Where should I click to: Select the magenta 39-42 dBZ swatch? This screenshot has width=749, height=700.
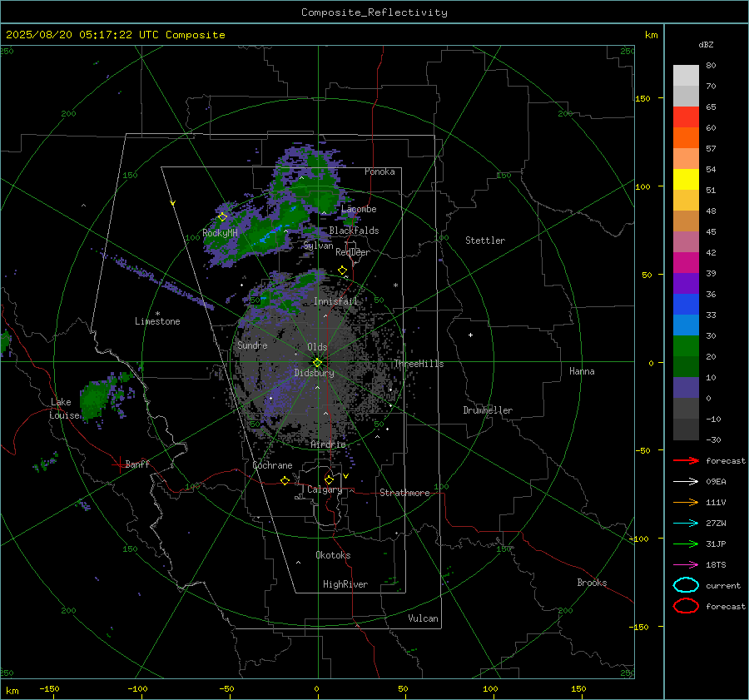tap(686, 263)
